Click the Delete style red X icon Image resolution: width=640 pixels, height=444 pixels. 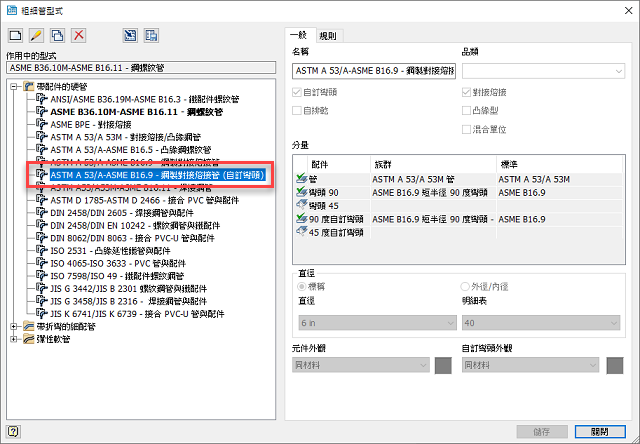point(79,36)
